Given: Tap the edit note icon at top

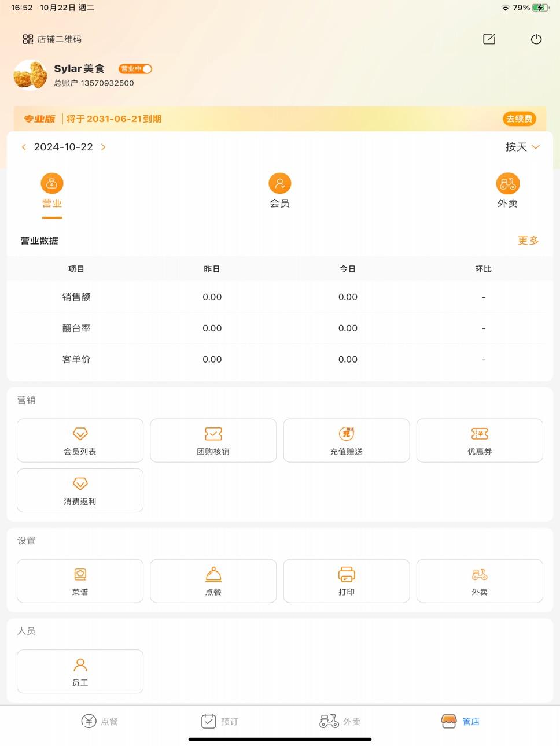Looking at the screenshot, I should click(489, 39).
